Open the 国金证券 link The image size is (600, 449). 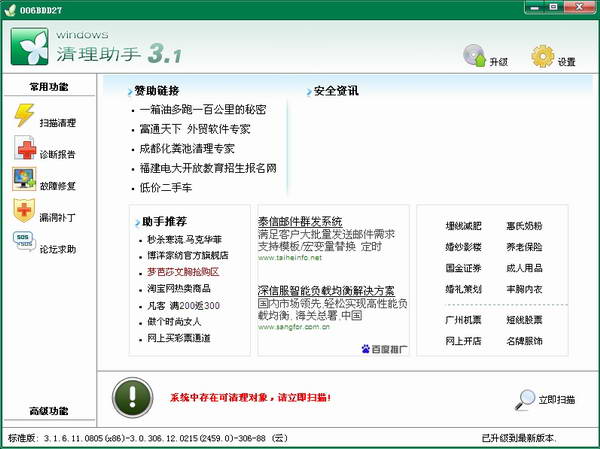coord(463,268)
